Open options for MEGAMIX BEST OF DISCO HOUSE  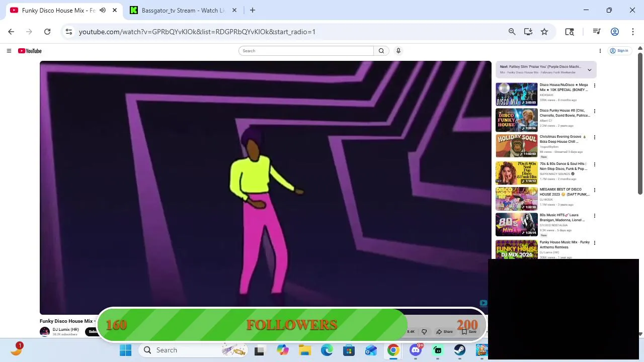[x=594, y=190]
